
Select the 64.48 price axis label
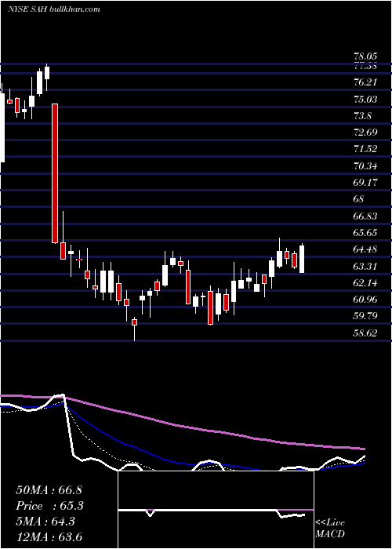(365, 249)
